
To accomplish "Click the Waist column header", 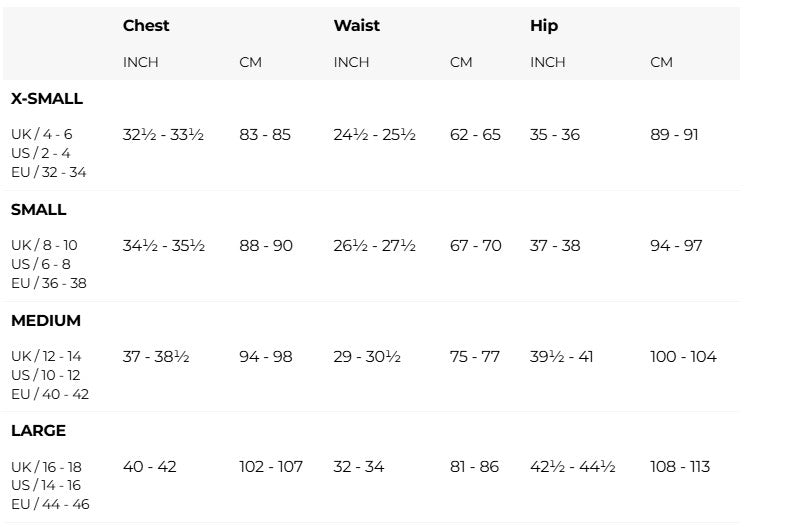I will (x=356, y=26).
